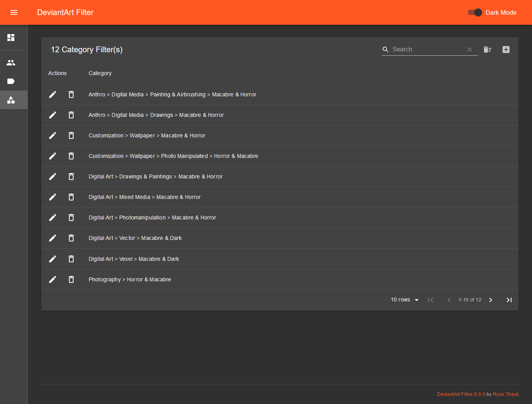The width and height of the screenshot is (532, 404).
Task: Click the '1-10 of 12' pagination text
Action: tap(470, 300)
